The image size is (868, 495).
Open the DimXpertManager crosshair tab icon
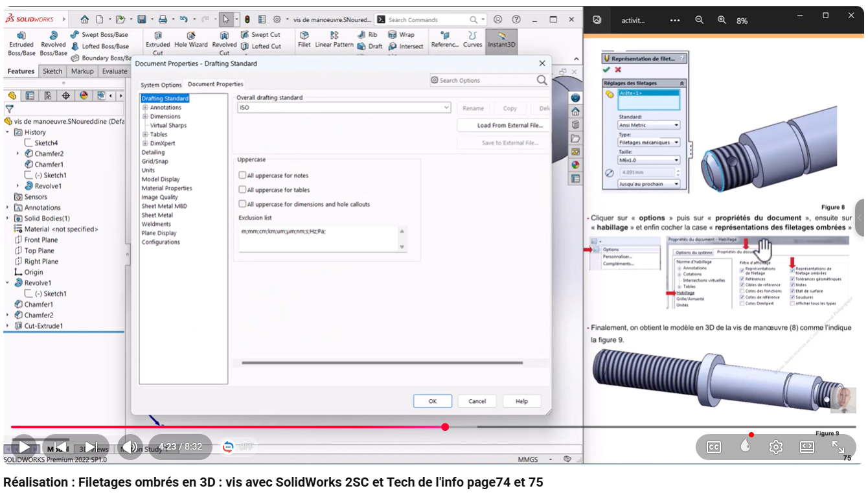coord(65,95)
